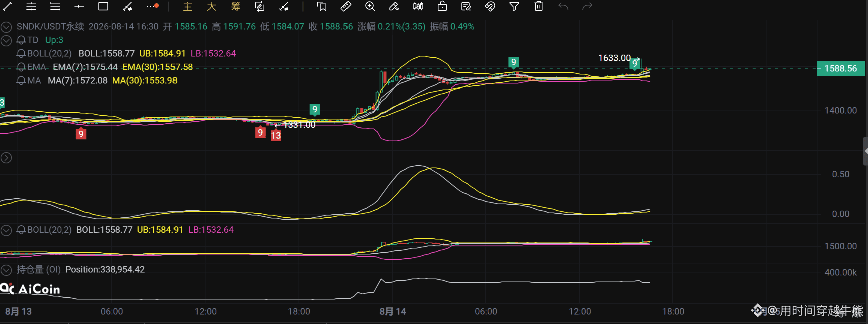Collapse the SNDK/USDT main chart header chevron

[6, 27]
